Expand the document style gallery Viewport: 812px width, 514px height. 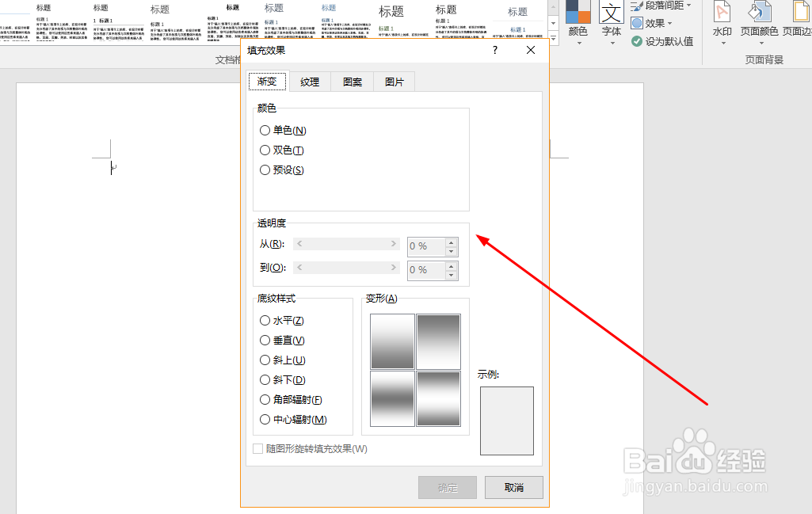click(x=554, y=38)
